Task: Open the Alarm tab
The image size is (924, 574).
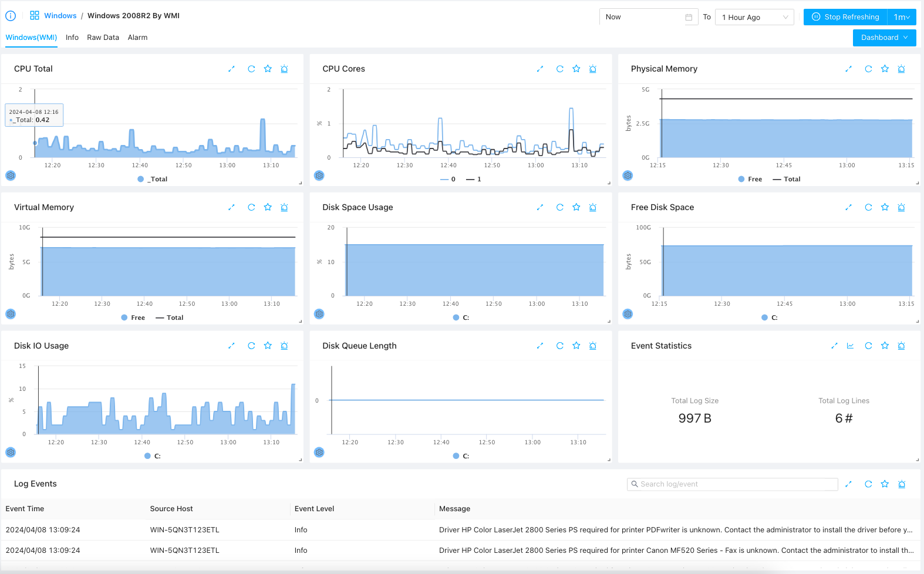Action: point(137,38)
